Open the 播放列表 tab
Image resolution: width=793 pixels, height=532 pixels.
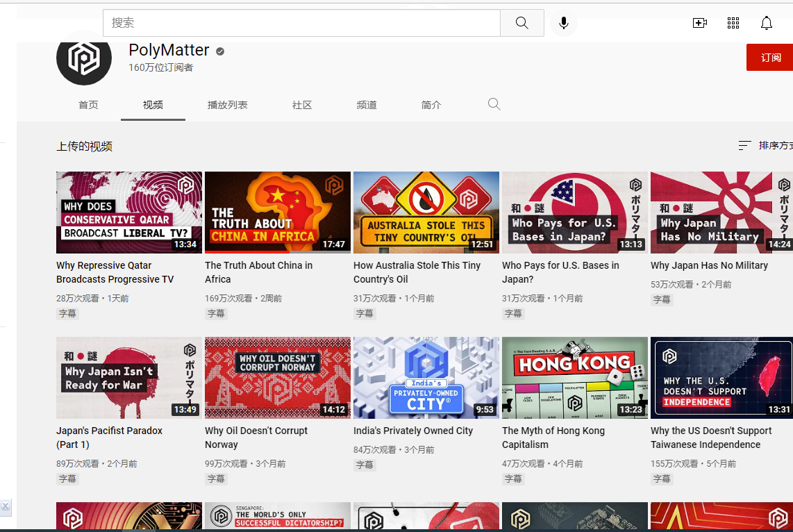pos(228,105)
